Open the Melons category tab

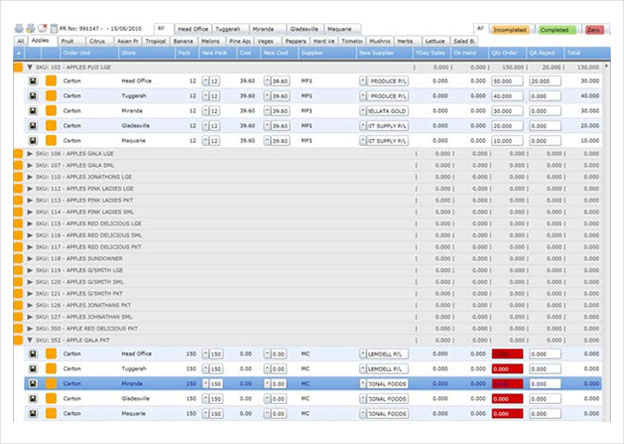212,41
